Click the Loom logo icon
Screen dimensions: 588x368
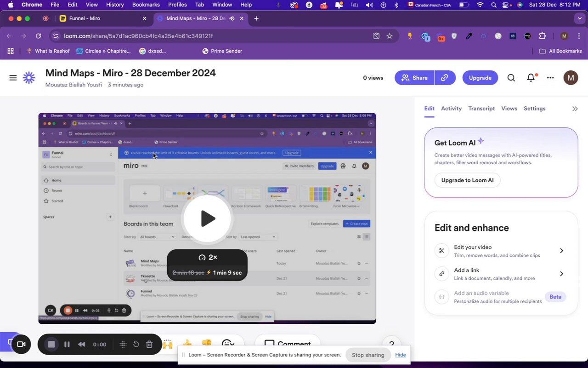point(29,78)
